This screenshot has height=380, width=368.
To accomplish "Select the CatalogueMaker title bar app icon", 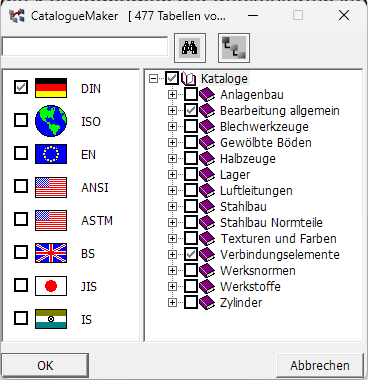I will [x=17, y=16].
